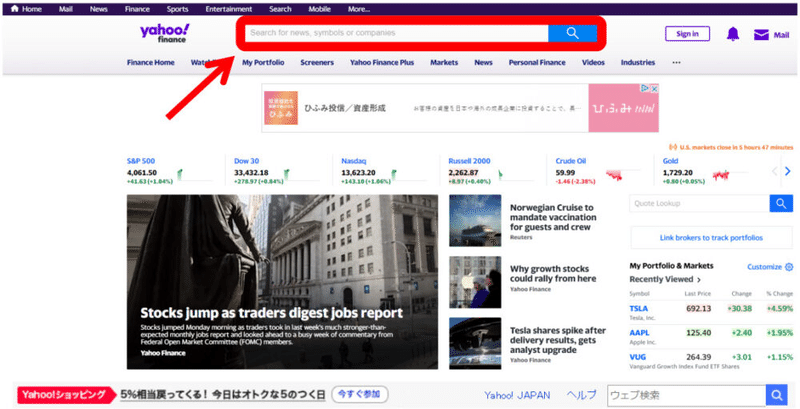Screen dimensions: 800x409
Task: Open the VUG symbol link
Action: click(637, 357)
